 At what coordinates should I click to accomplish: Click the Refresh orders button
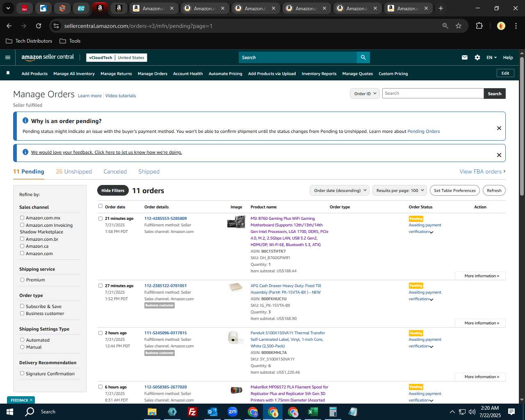click(494, 190)
